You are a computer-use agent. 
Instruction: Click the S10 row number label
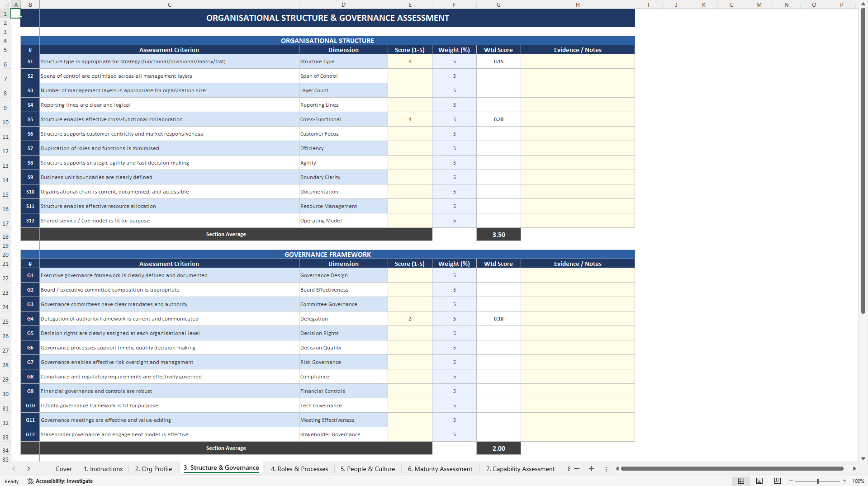[x=30, y=192]
